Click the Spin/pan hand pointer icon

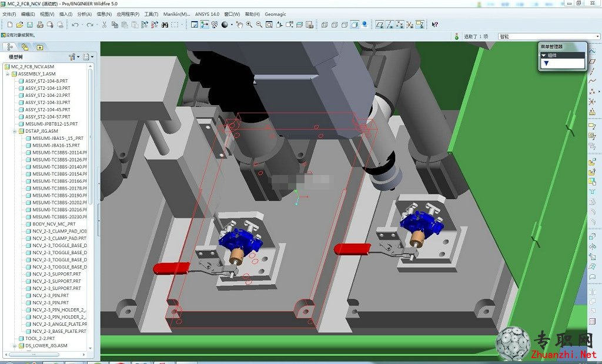point(239,25)
